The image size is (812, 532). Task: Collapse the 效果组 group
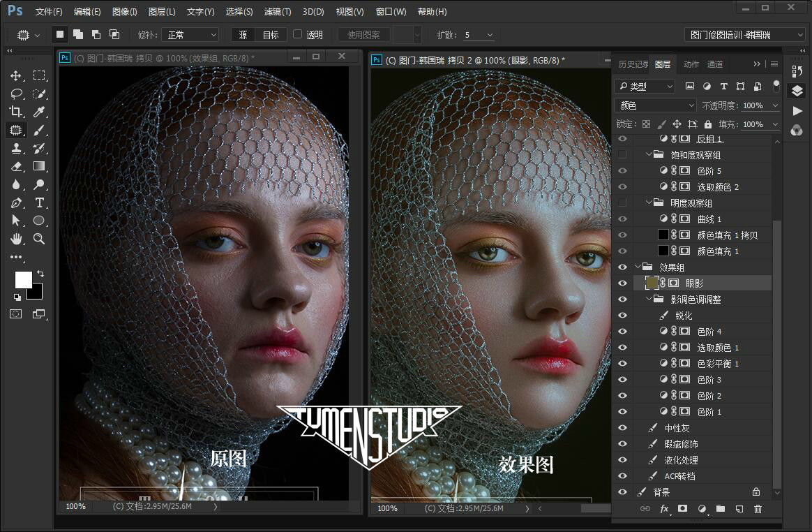pyautogui.click(x=638, y=267)
